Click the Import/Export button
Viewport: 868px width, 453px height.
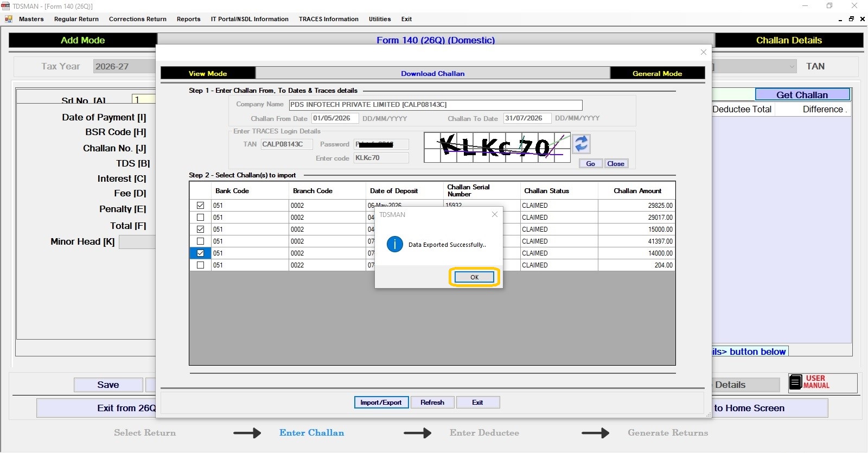381,403
